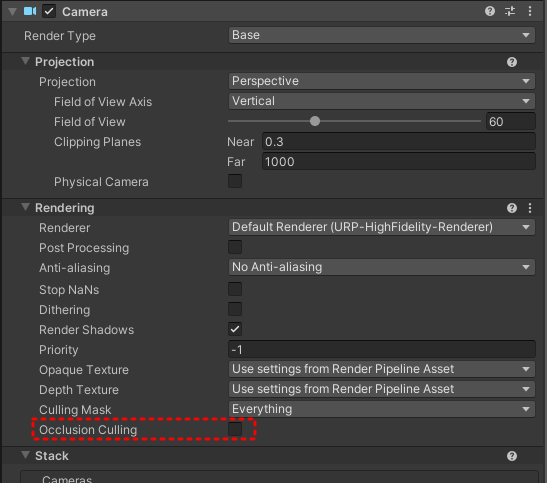
Task: Open the Projection Perspective dropdown
Action: pyautogui.click(x=382, y=81)
